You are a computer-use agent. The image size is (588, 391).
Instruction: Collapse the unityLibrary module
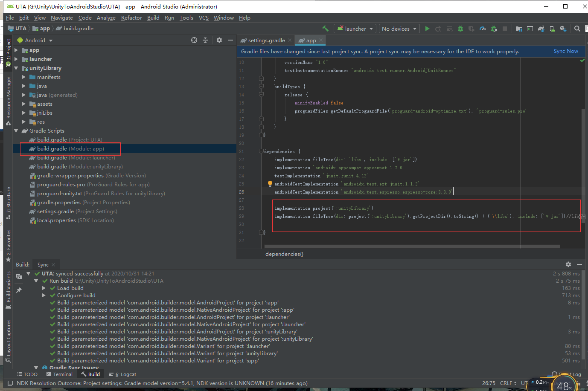17,68
